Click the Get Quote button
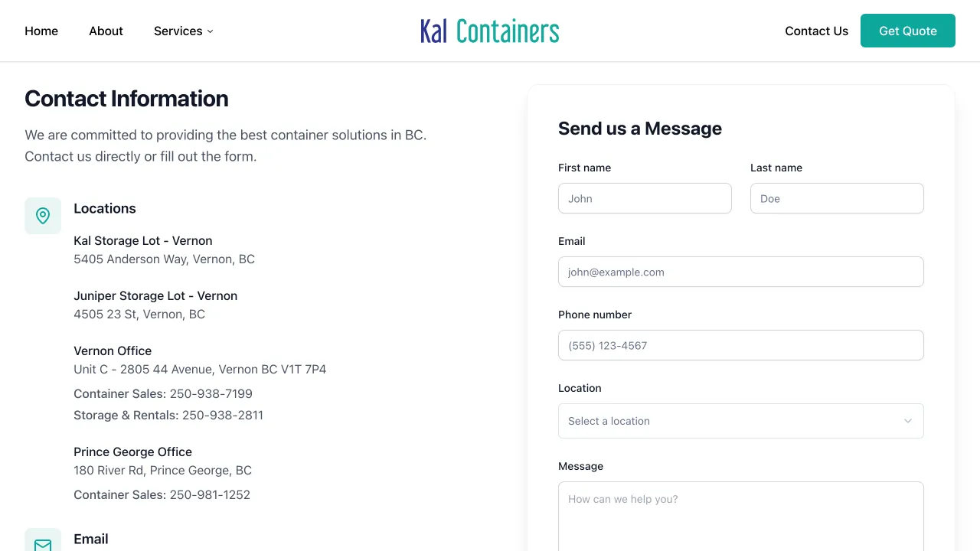 (x=907, y=31)
